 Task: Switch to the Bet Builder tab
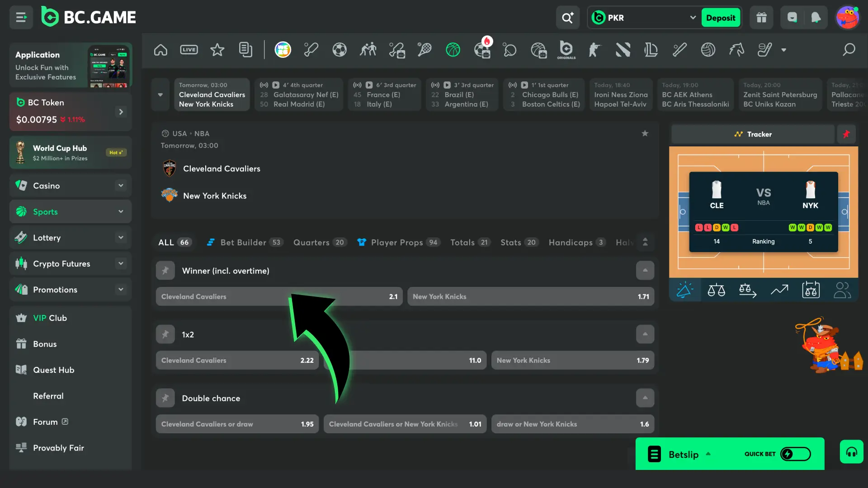click(244, 243)
